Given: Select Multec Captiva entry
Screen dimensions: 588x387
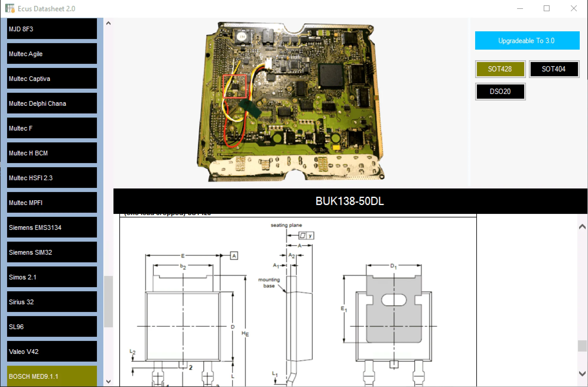Looking at the screenshot, I should click(52, 79).
